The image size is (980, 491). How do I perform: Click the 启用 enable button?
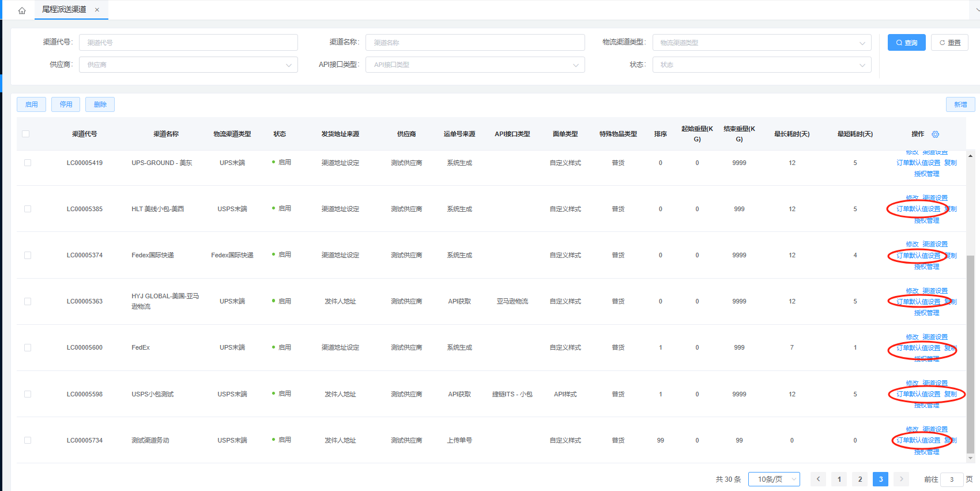tap(32, 104)
